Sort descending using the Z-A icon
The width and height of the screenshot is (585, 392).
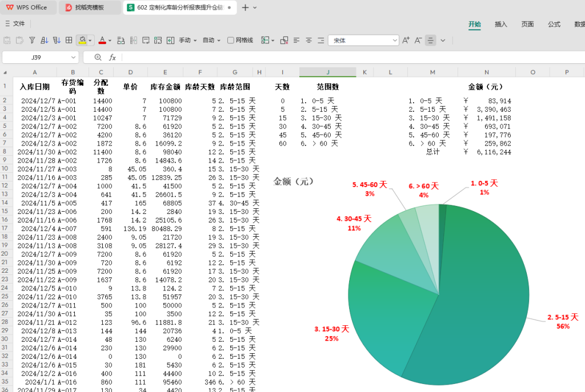click(57, 41)
